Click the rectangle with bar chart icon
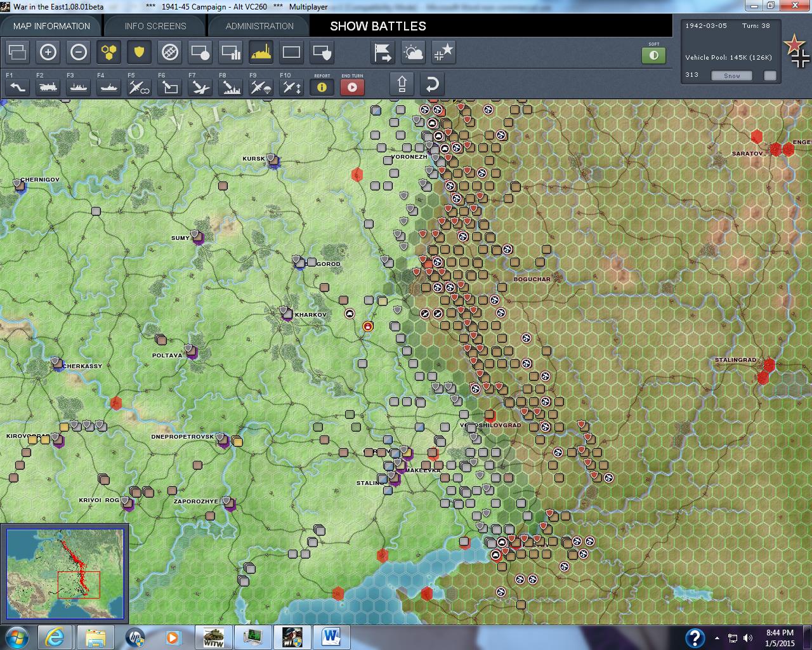This screenshot has height=650, width=812. (231, 52)
